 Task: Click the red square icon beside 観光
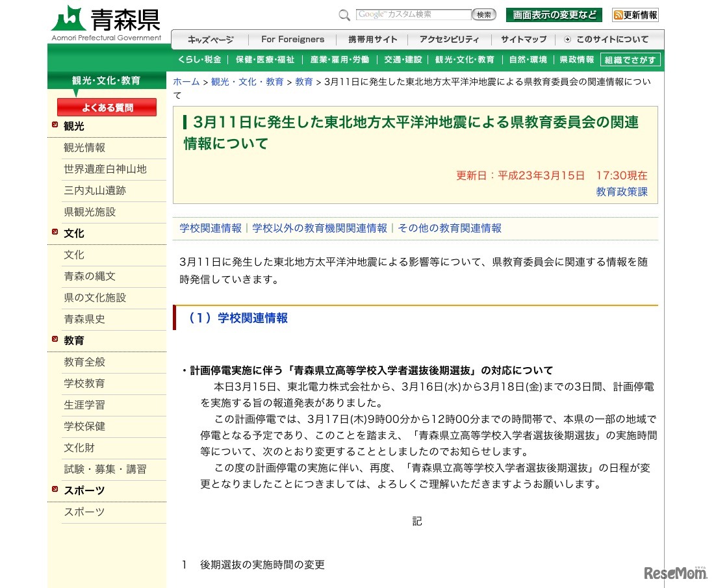click(55, 125)
